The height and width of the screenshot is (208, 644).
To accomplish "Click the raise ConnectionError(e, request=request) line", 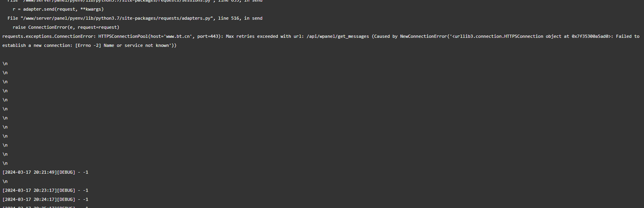I will coord(66,27).
